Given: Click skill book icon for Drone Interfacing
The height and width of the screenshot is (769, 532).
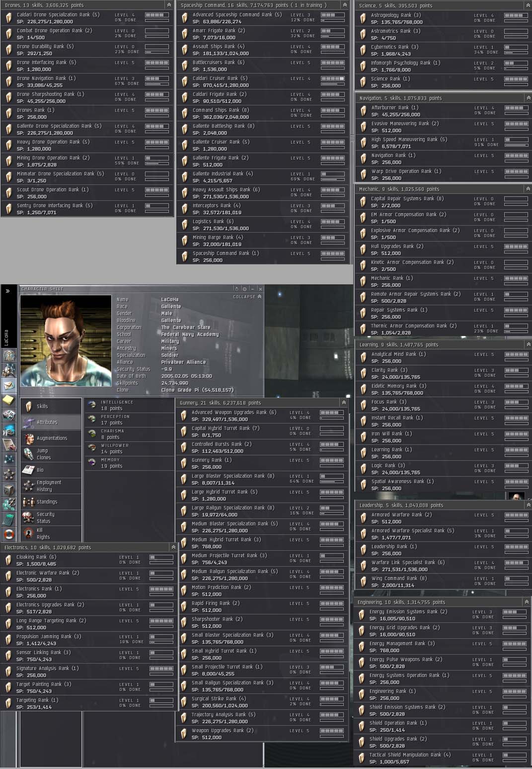Looking at the screenshot, I should [x=8, y=66].
